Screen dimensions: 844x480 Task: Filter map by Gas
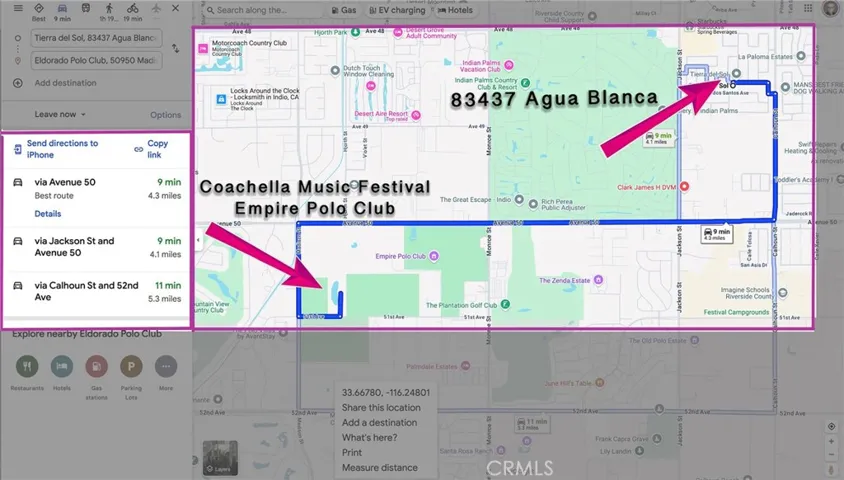coord(344,10)
